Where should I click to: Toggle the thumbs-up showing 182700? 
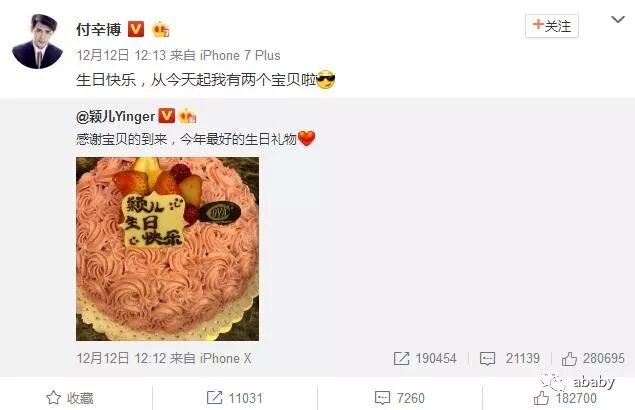(565, 398)
